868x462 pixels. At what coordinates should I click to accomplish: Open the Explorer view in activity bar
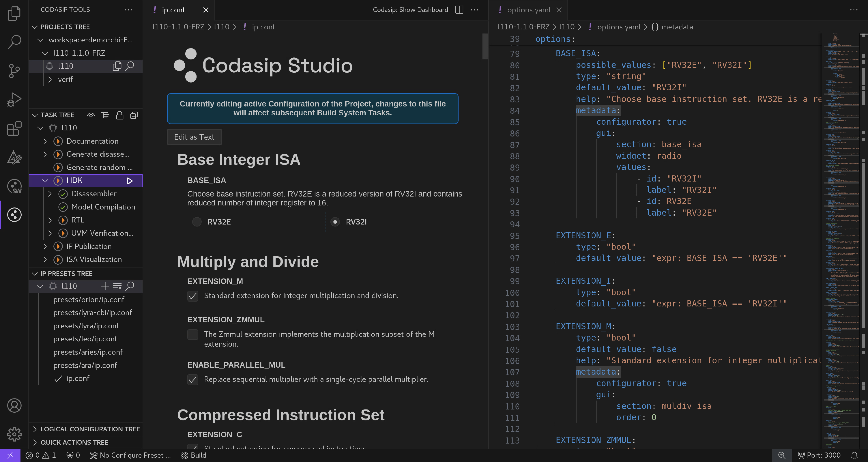click(14, 13)
